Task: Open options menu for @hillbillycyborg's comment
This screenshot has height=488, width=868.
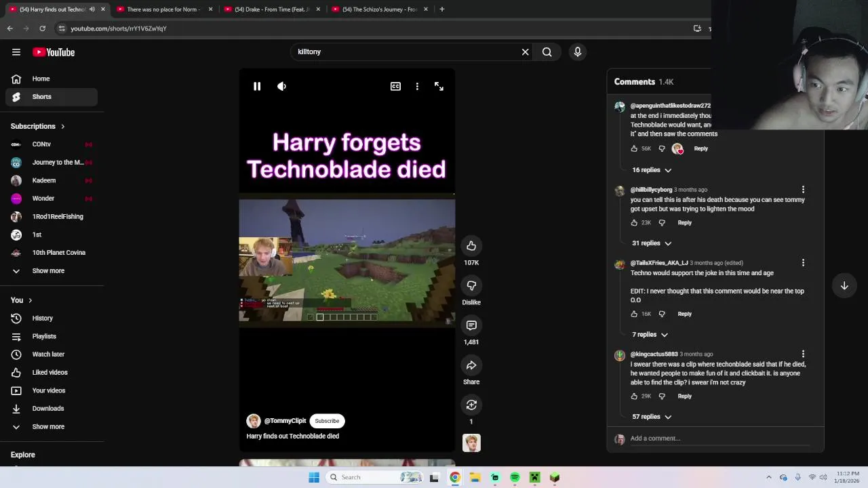Action: pos(803,190)
